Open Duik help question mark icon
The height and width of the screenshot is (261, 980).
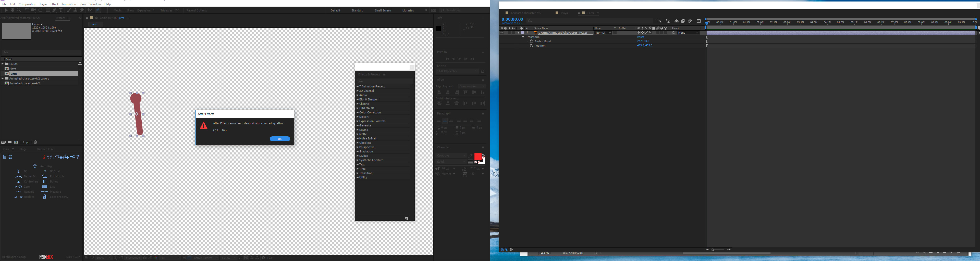pyautogui.click(x=78, y=157)
